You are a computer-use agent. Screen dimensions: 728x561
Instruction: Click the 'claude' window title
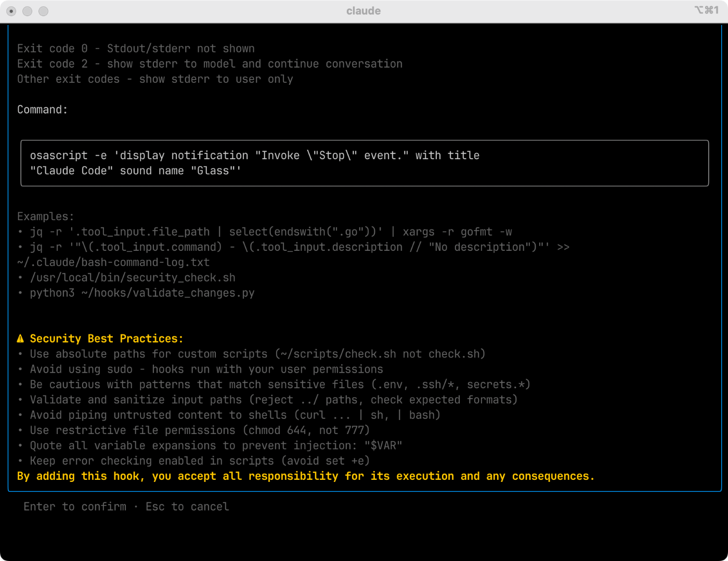click(363, 11)
